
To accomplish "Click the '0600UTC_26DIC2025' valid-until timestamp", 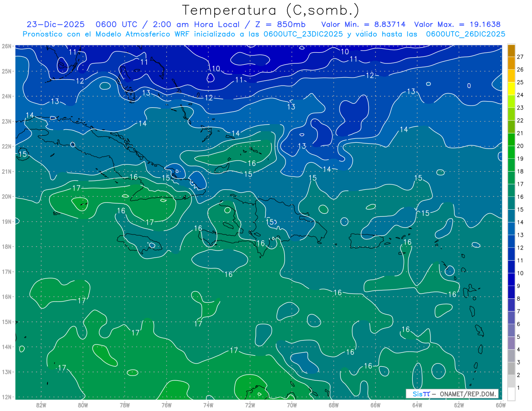I will [x=465, y=34].
